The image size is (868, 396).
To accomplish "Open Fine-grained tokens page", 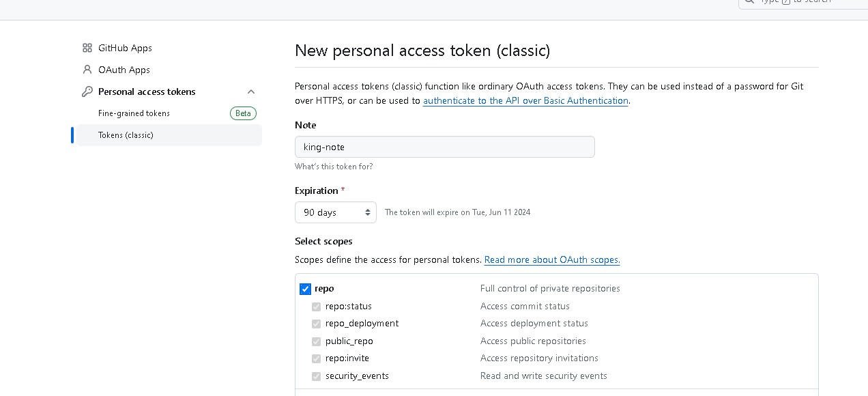I will (134, 113).
